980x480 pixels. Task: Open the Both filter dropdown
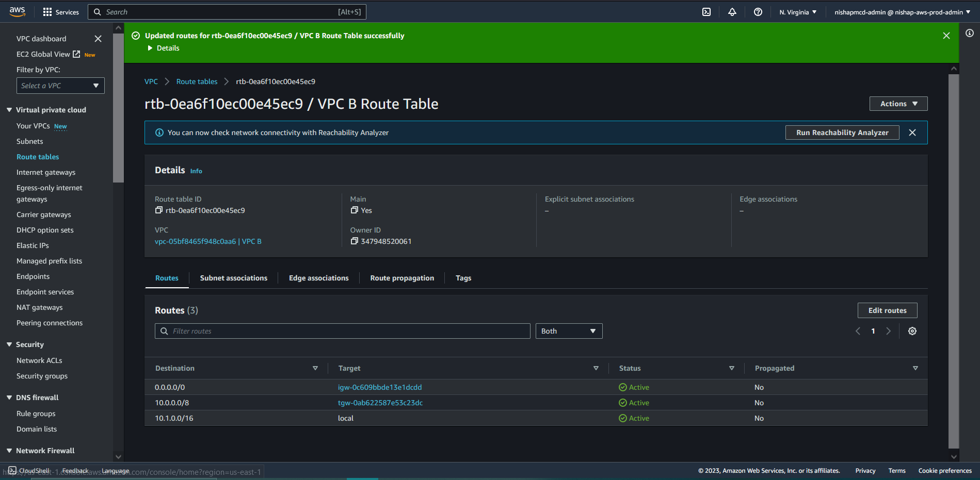point(568,331)
